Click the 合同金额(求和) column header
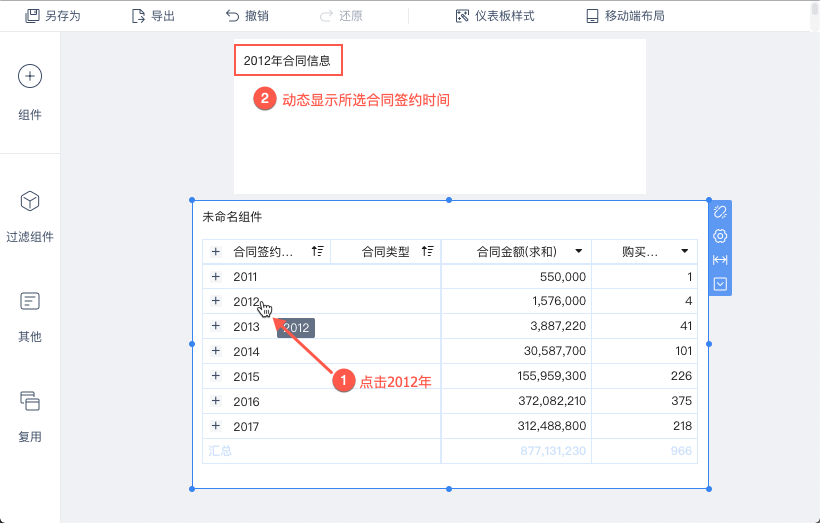The width and height of the screenshot is (820, 523). (x=517, y=252)
